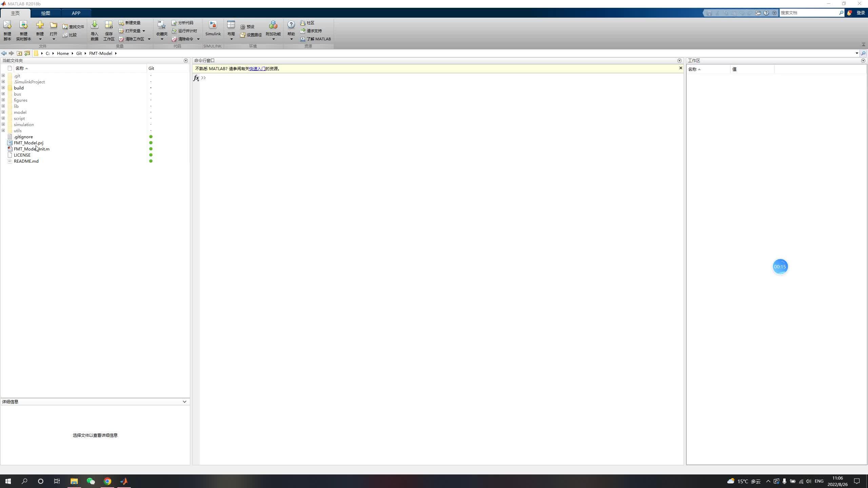Open the Clear Workspace dropdown arrow
The image size is (868, 488).
pos(149,39)
